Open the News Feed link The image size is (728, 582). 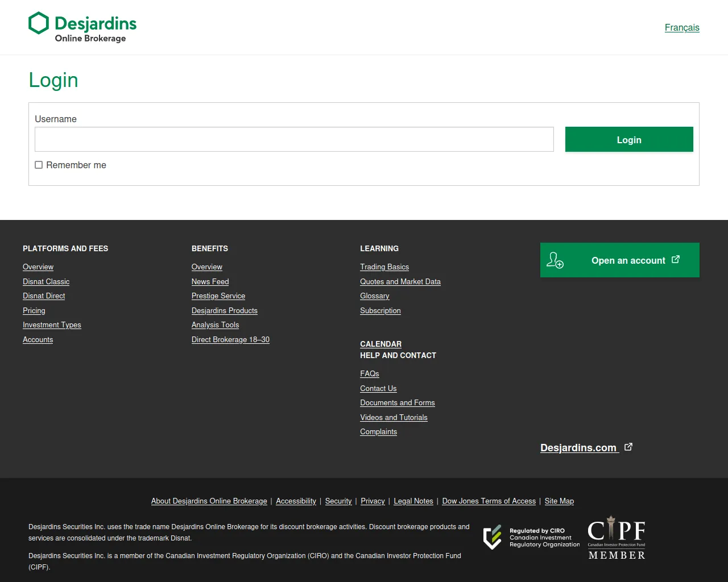pos(210,281)
